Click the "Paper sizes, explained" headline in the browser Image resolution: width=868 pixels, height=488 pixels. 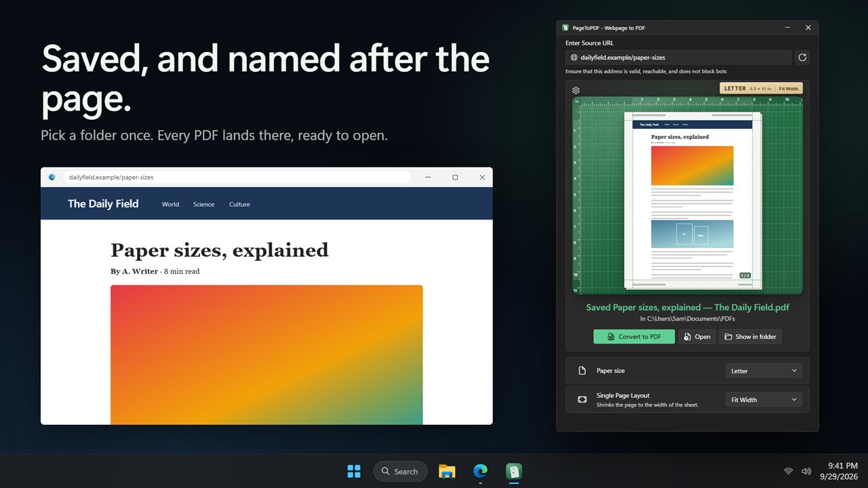click(x=219, y=250)
